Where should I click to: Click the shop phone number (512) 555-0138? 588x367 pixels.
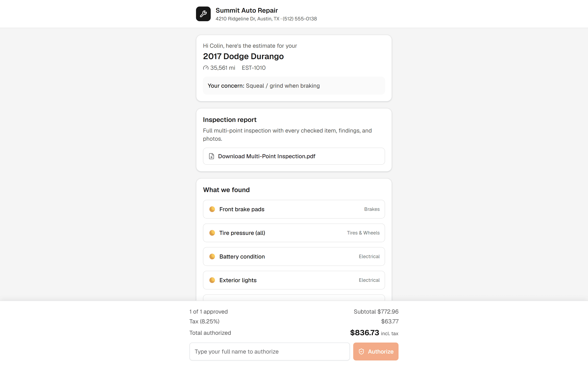pyautogui.click(x=300, y=19)
